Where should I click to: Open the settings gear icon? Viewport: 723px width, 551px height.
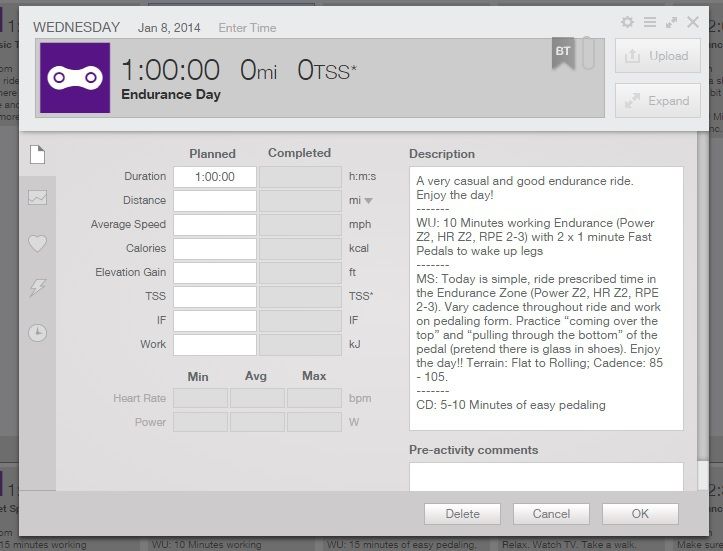point(627,22)
